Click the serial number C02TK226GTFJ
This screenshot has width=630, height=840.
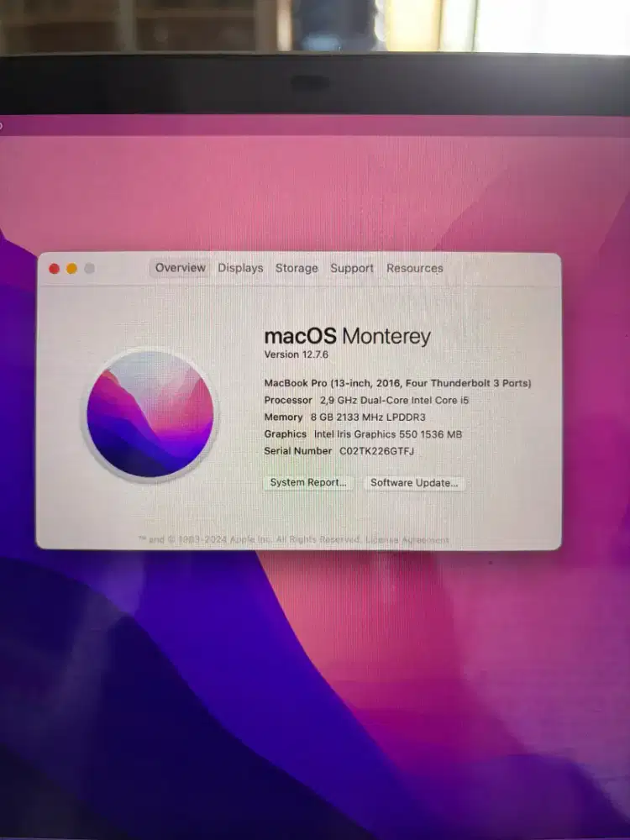[376, 451]
